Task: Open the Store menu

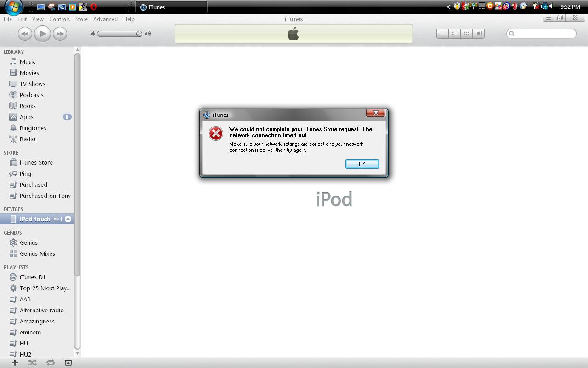Action: tap(81, 19)
